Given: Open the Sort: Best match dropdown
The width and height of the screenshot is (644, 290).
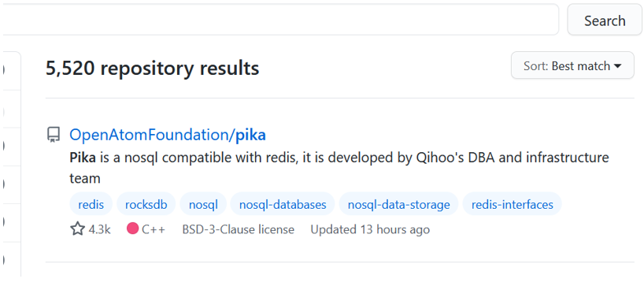Looking at the screenshot, I should point(572,66).
